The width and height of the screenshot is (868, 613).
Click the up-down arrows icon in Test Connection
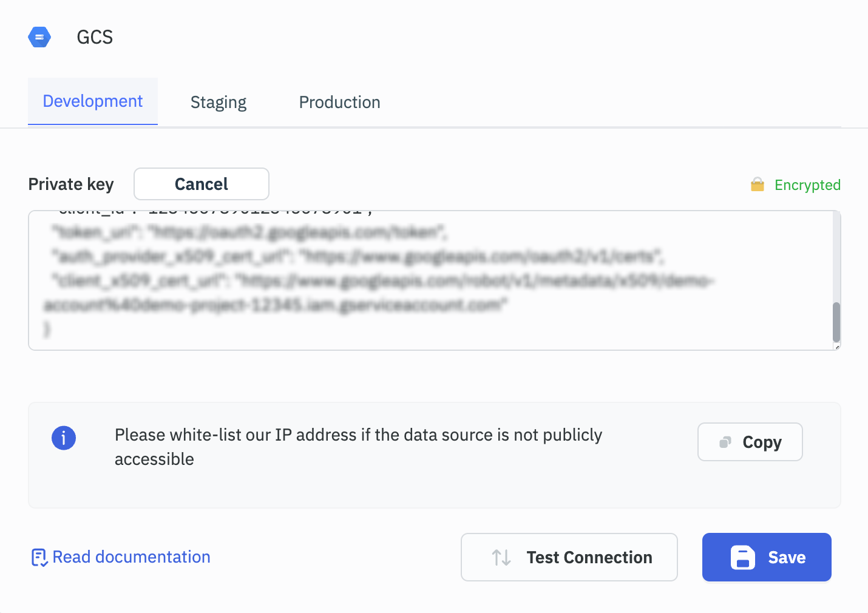coord(501,557)
